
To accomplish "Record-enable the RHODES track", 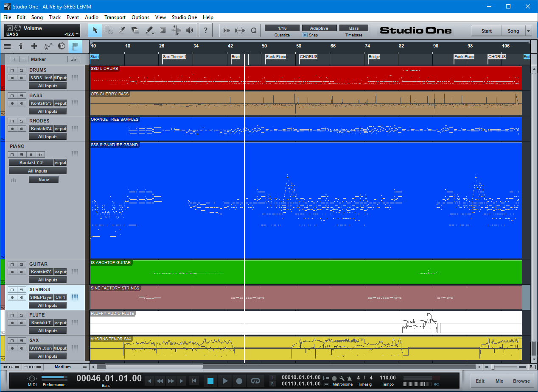I will pyautogui.click(x=12, y=128).
